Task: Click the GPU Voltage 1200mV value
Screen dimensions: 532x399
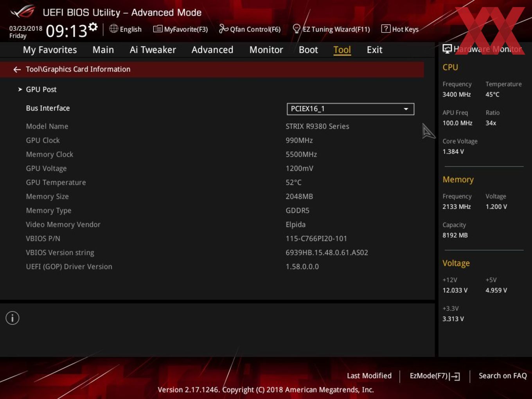Action: tap(299, 169)
